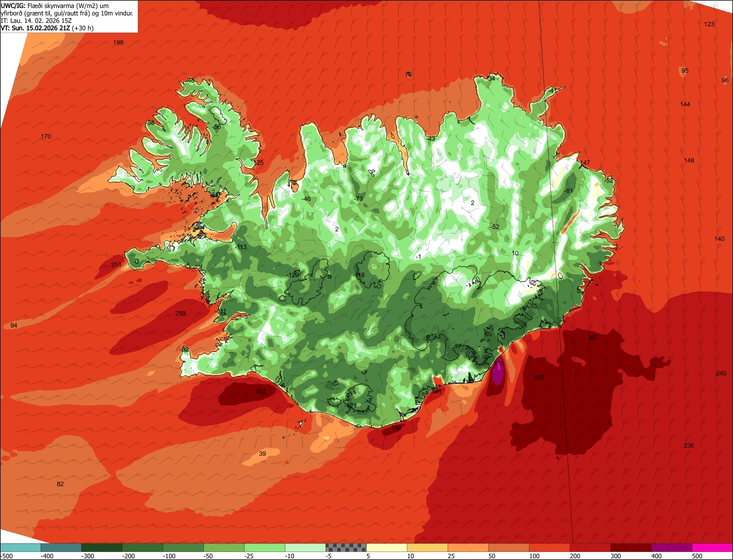Click the light green legend swatch between -25 and -10
This screenshot has height=560, width=733.
point(265,547)
